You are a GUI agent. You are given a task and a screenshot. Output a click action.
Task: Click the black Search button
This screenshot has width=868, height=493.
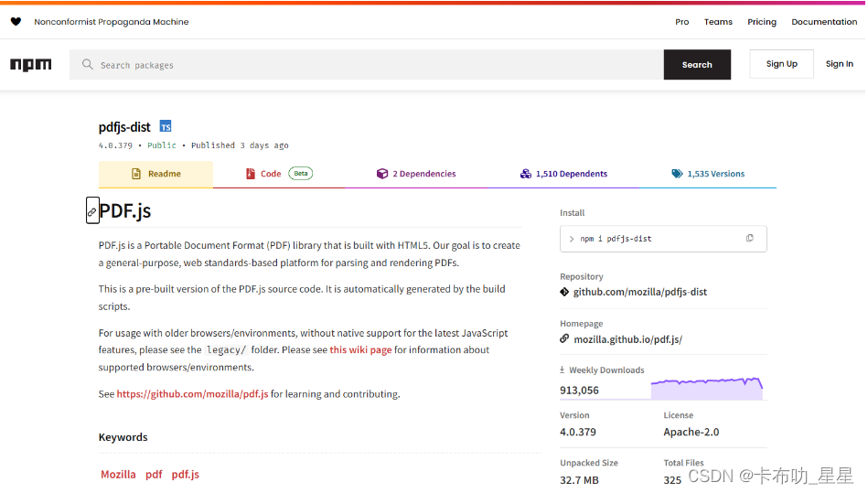pos(697,65)
